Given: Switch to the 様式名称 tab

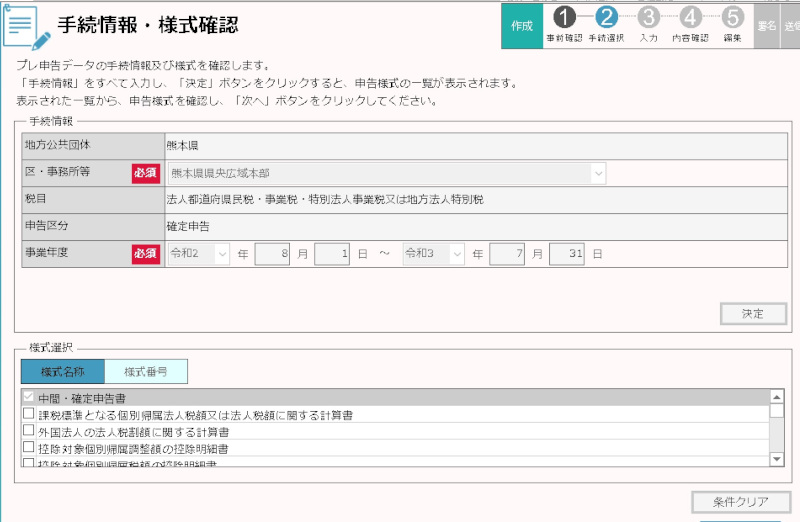Looking at the screenshot, I should (x=63, y=371).
